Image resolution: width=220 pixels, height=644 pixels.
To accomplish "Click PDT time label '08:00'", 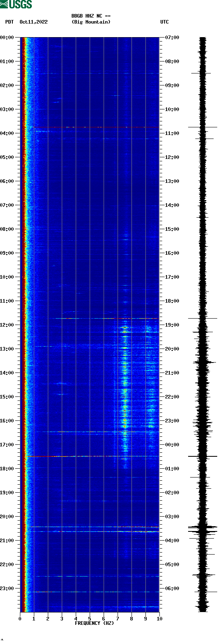I will pyautogui.click(x=7, y=229).
